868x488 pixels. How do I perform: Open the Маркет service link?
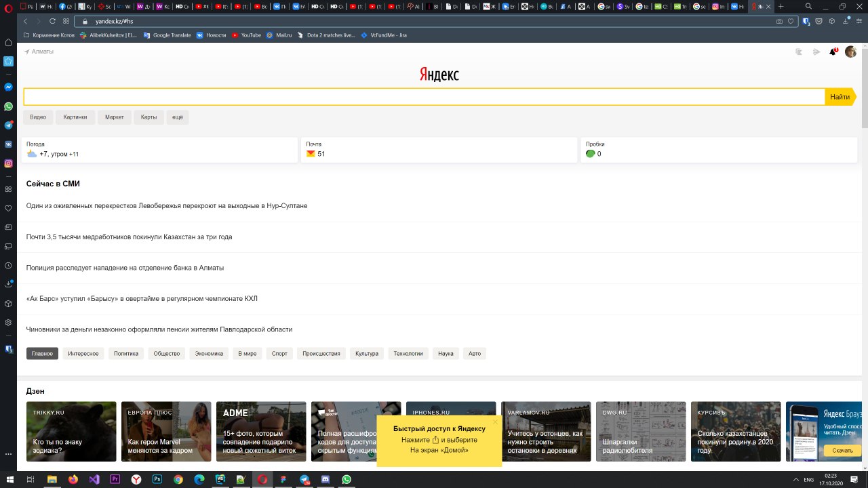click(115, 117)
